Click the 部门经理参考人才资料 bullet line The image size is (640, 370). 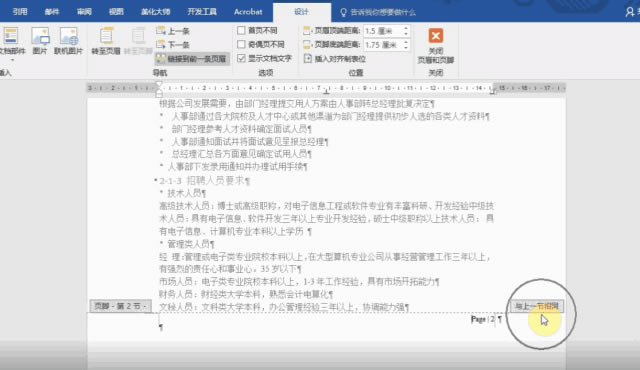point(241,129)
